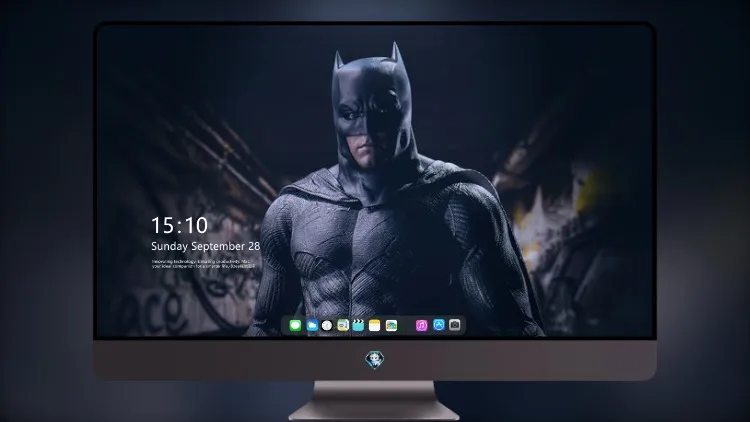The image size is (750, 422).
Task: Click Batman's cowl on the wallpaper
Action: 372,96
